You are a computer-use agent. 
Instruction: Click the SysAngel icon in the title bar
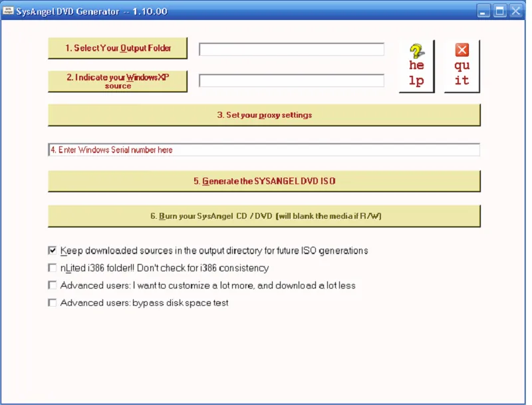10,10
